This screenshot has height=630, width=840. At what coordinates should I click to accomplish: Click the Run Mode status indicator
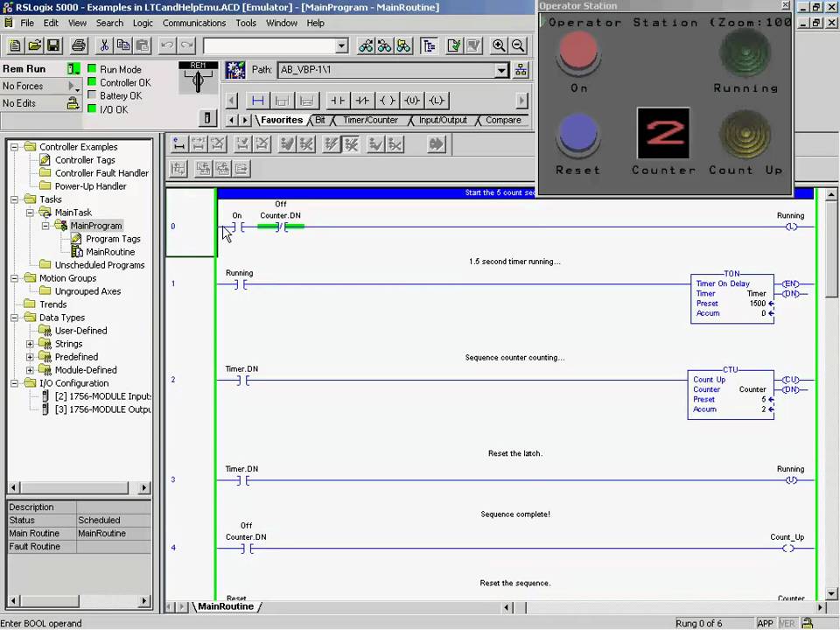(92, 68)
